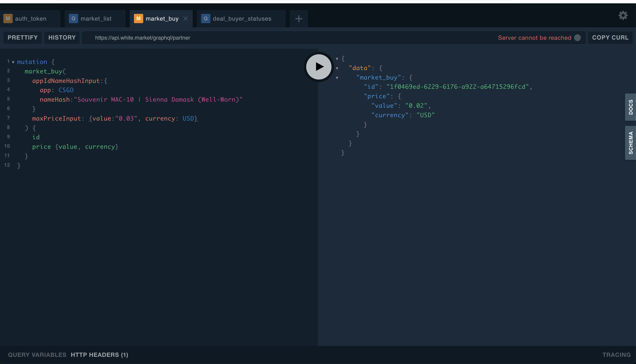Click the PRETTIFY button
This screenshot has height=364, width=636.
[x=23, y=38]
